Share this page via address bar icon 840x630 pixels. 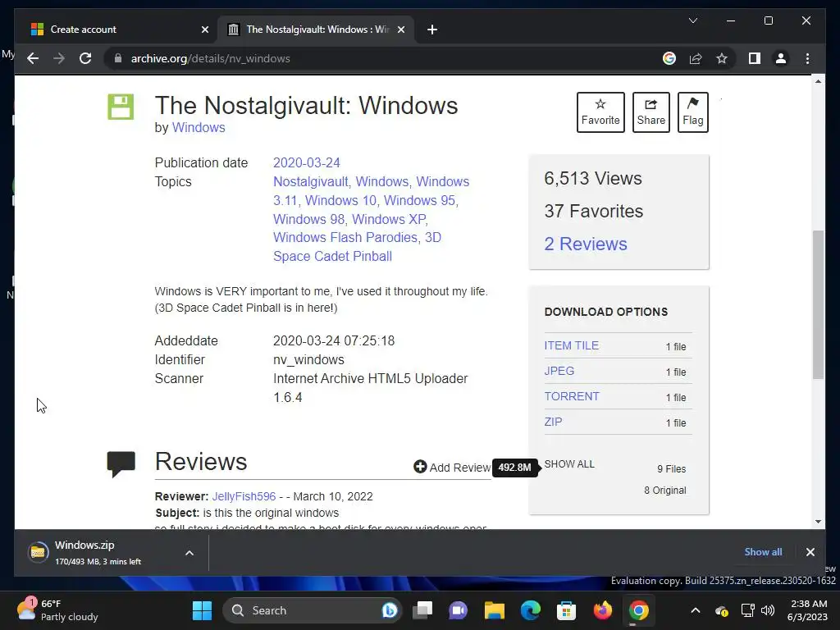(x=696, y=58)
